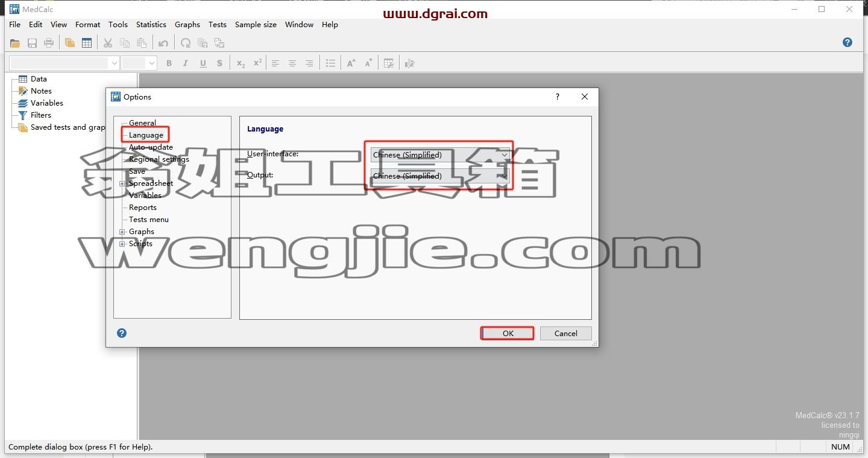Apply superscript formatting
Viewport: 868px width, 458px height.
257,63
